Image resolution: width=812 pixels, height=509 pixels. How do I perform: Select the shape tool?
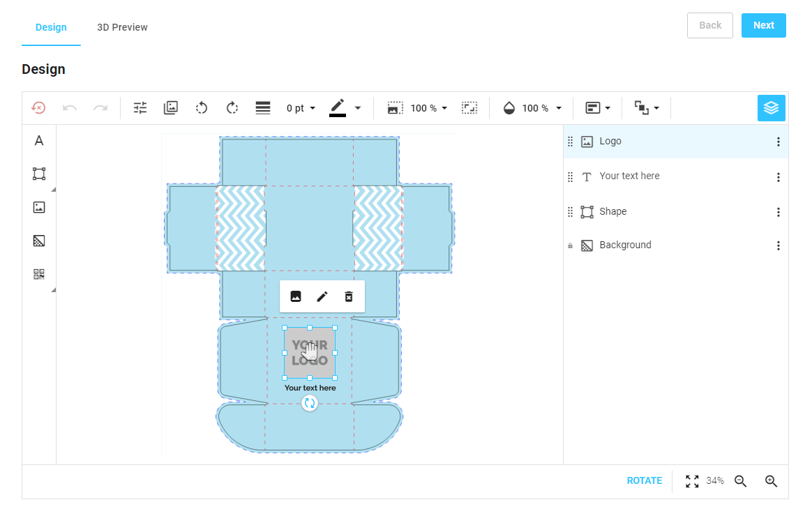pos(39,174)
